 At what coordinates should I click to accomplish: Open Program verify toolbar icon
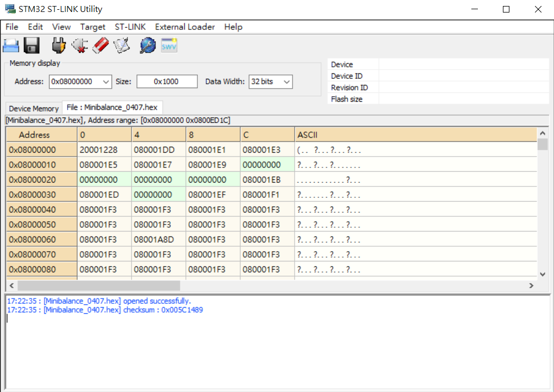click(122, 46)
